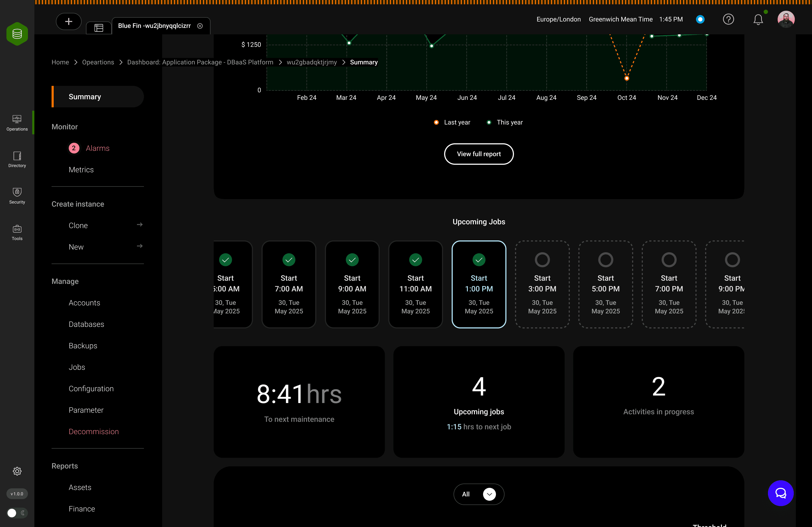
Task: Toggle the dark mode switch
Action: (17, 513)
